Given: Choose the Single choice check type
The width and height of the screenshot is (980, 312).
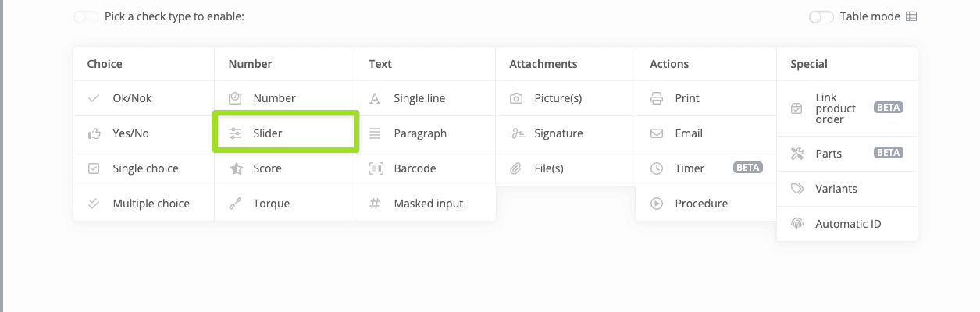Looking at the screenshot, I should tap(145, 168).
